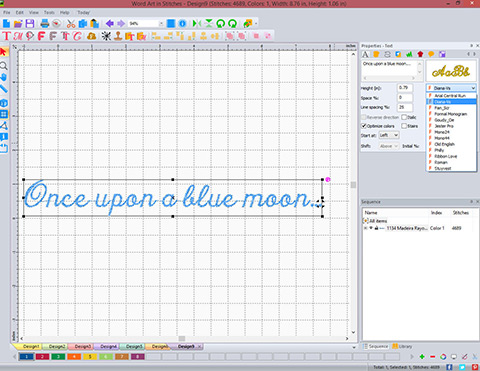Click the Twitter icon in status bar

click(x=462, y=367)
